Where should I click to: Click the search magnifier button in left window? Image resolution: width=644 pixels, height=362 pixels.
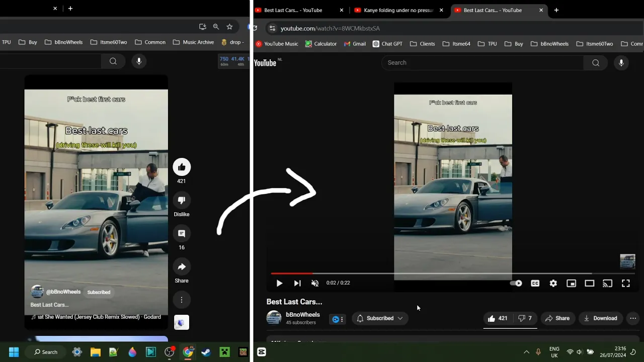[x=113, y=61]
